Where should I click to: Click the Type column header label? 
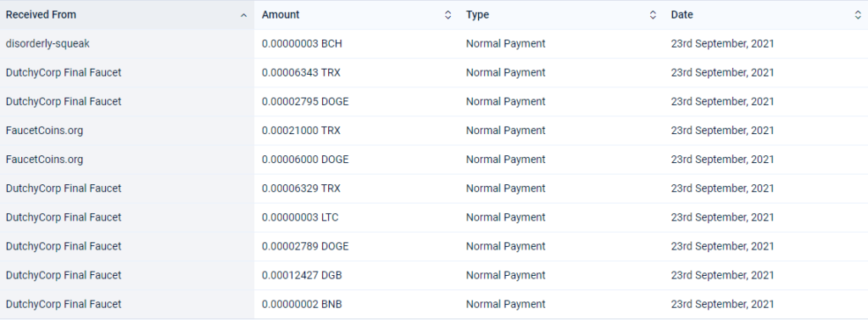477,15
